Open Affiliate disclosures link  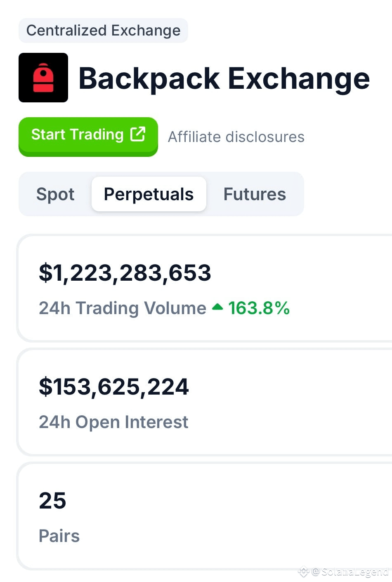(x=236, y=137)
